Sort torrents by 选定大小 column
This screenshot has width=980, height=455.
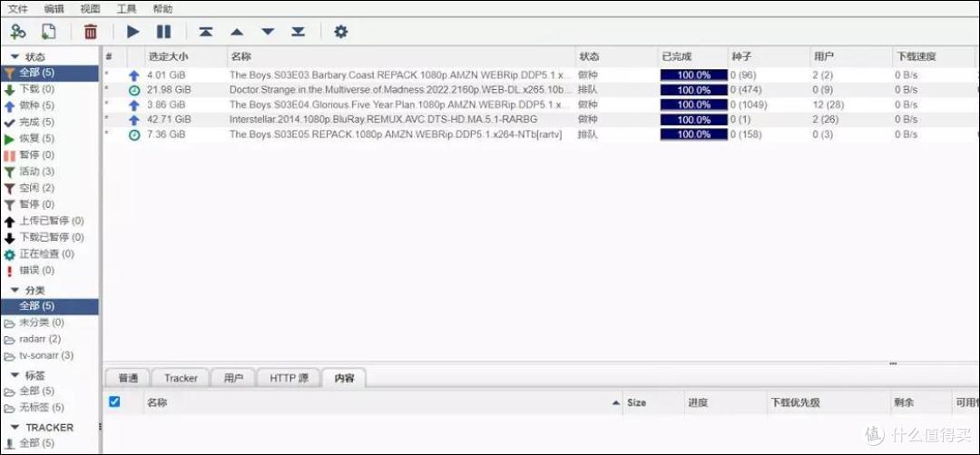pyautogui.click(x=185, y=56)
